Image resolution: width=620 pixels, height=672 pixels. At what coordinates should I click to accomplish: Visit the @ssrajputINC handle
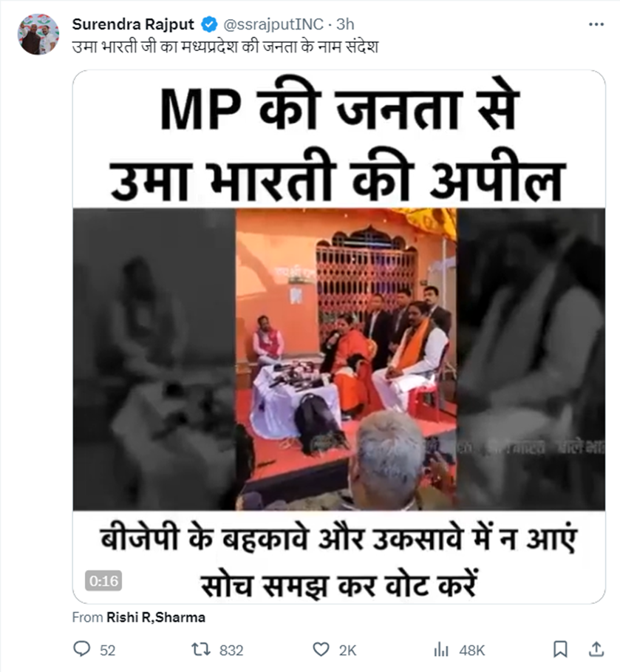[x=273, y=24]
